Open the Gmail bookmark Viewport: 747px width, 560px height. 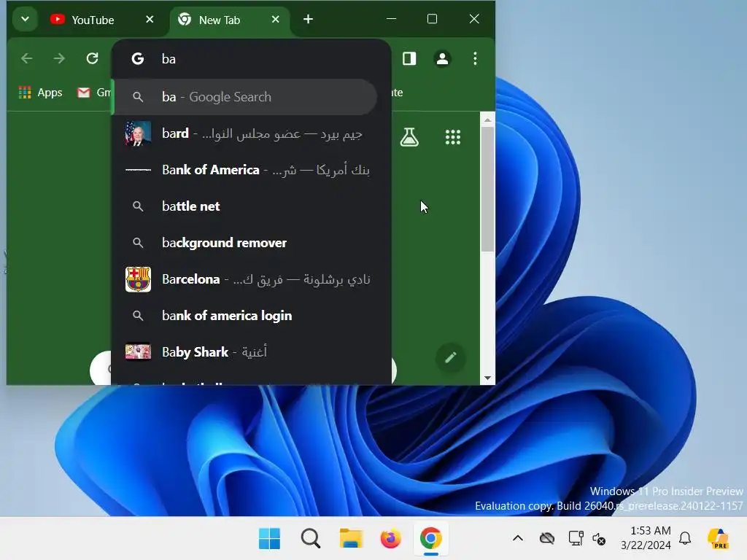(94, 93)
